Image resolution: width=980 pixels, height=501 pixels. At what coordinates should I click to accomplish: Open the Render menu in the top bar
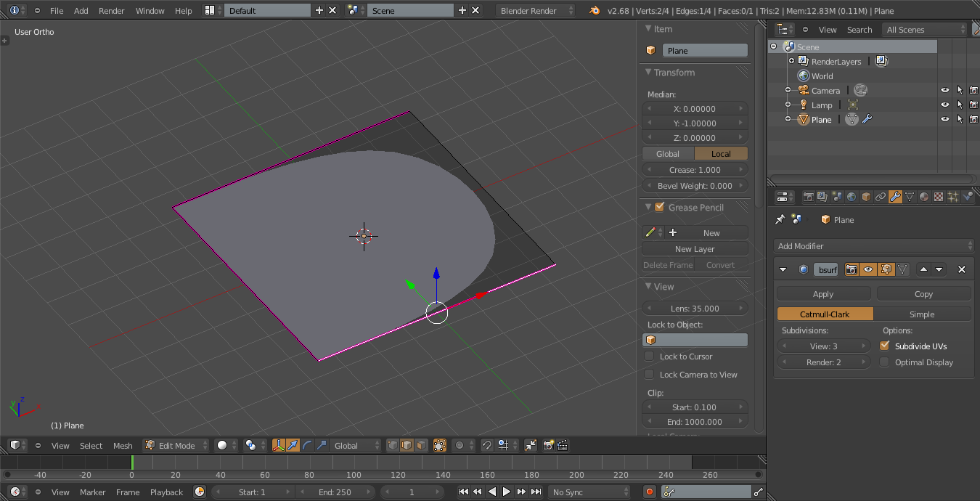click(112, 10)
